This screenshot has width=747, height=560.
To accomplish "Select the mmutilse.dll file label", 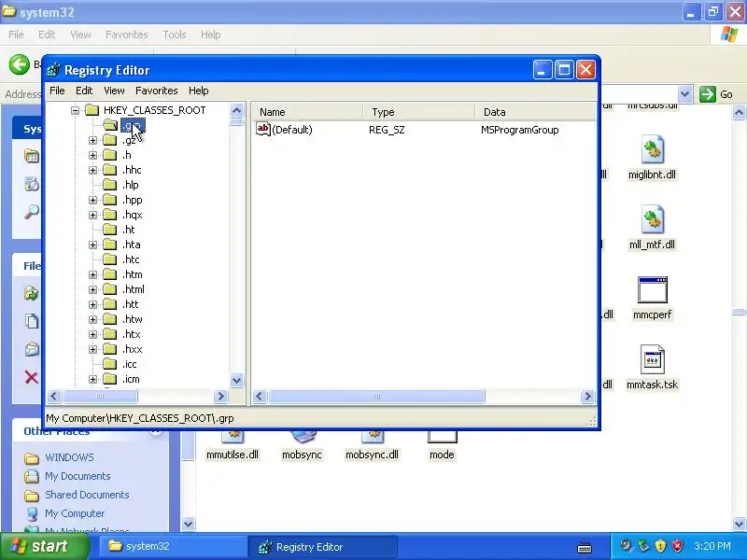I will click(x=233, y=455).
